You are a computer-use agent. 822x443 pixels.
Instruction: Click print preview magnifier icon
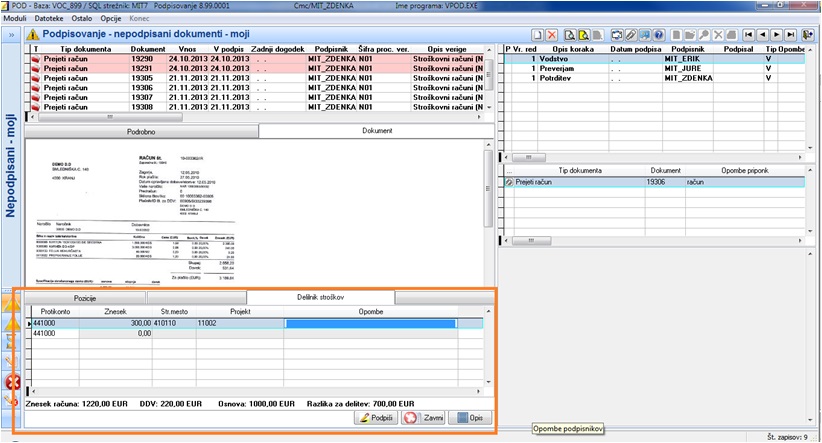click(x=570, y=35)
